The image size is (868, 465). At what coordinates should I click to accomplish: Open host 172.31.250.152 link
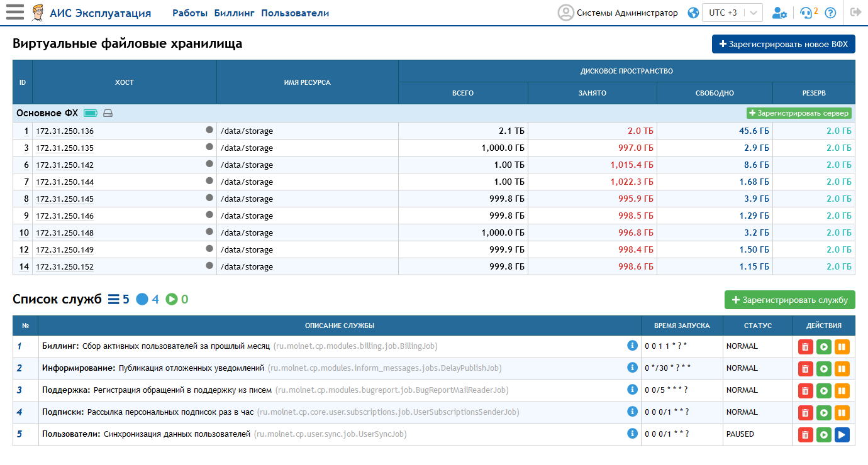pos(65,267)
